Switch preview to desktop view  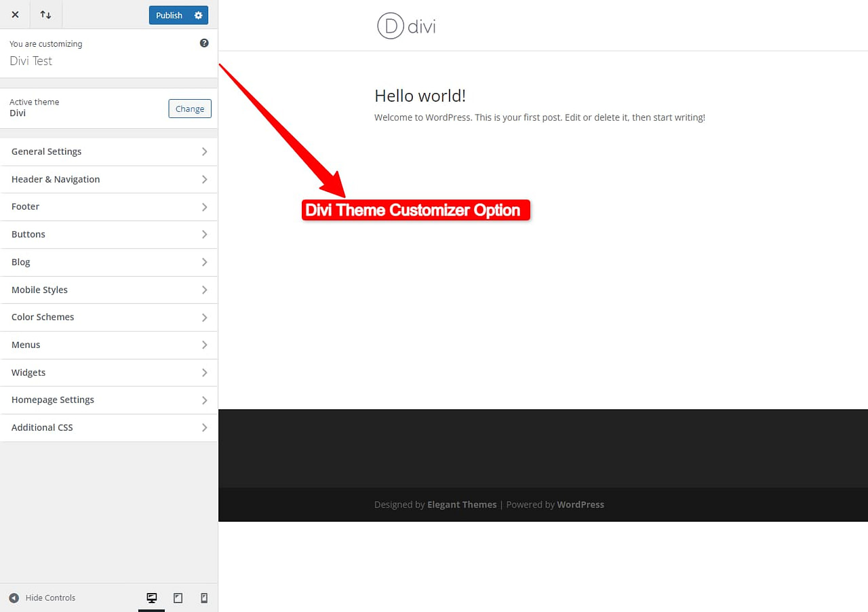151,598
